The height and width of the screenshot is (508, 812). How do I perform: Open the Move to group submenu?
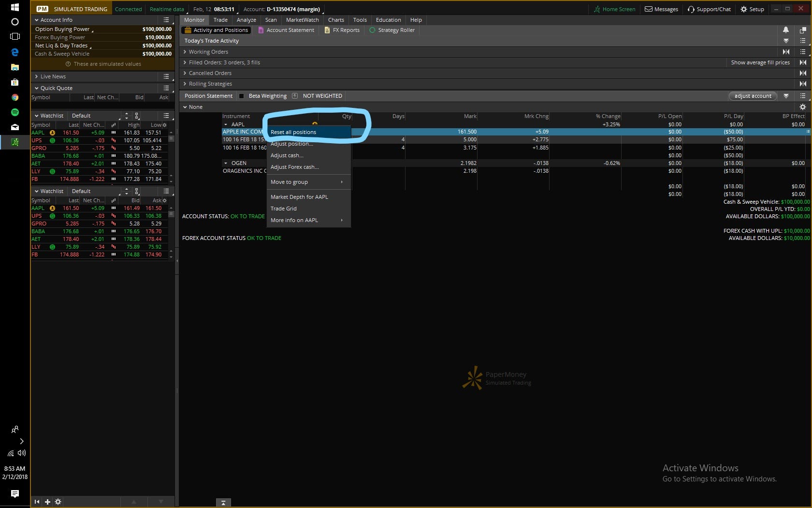(308, 182)
